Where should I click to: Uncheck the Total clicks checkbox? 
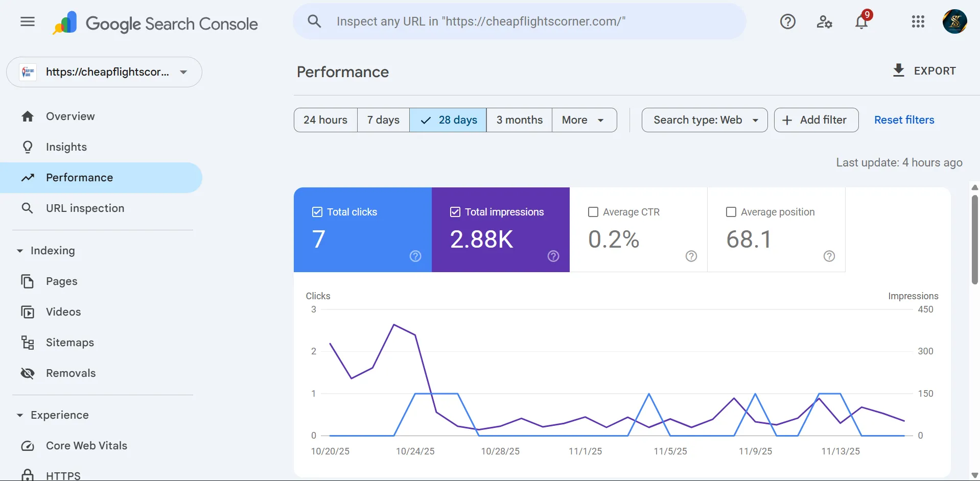[317, 212]
